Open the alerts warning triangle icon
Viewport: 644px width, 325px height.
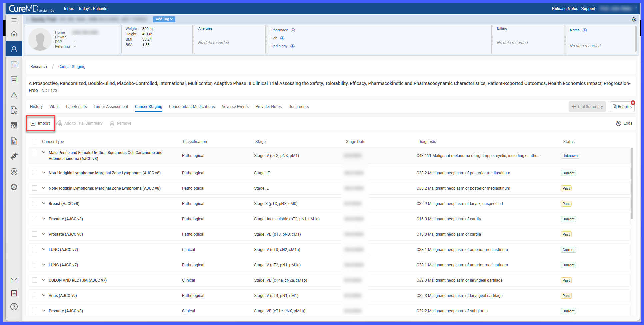(14, 95)
